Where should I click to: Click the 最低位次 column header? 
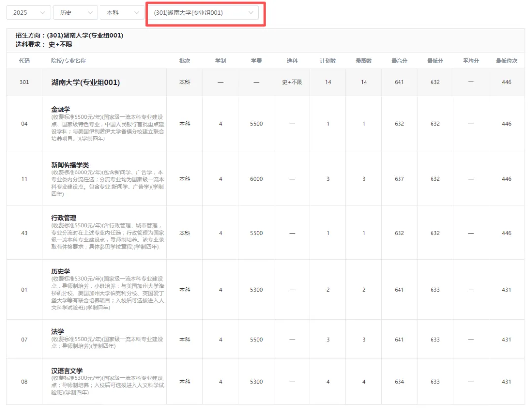(506, 61)
